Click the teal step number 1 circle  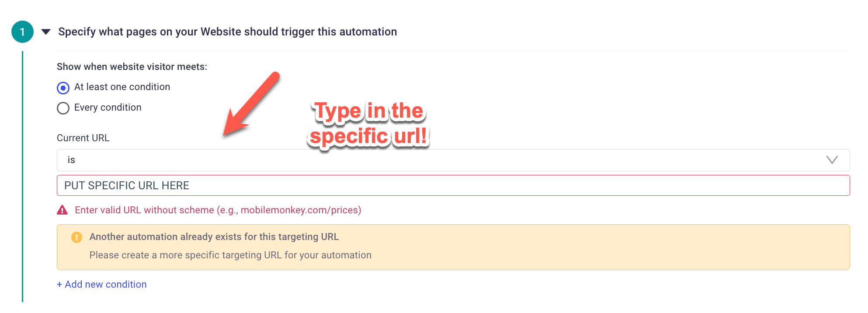(22, 31)
